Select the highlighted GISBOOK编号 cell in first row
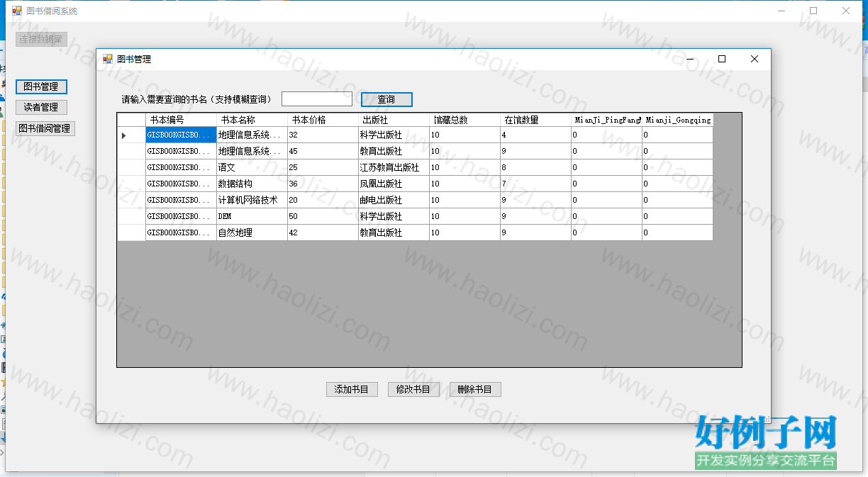 tap(181, 135)
